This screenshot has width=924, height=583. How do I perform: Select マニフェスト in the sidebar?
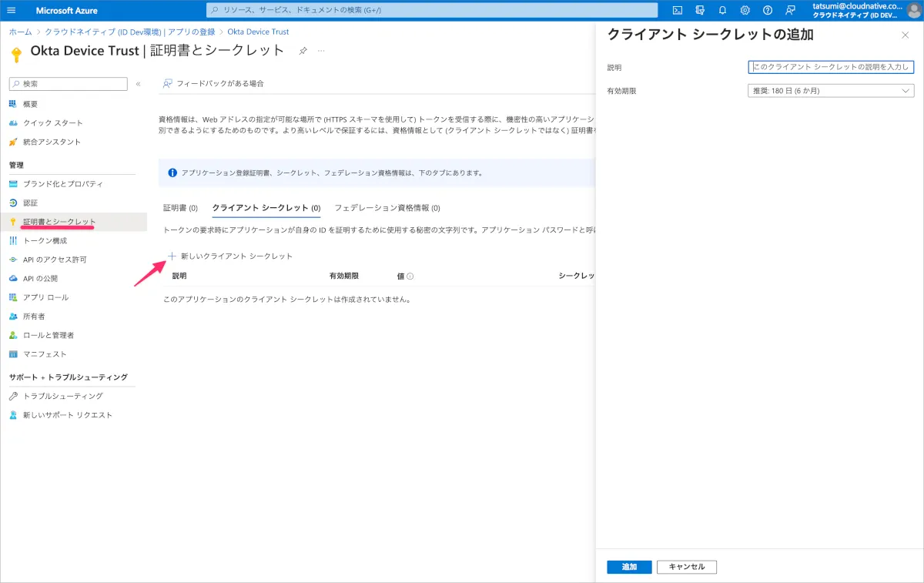point(45,354)
